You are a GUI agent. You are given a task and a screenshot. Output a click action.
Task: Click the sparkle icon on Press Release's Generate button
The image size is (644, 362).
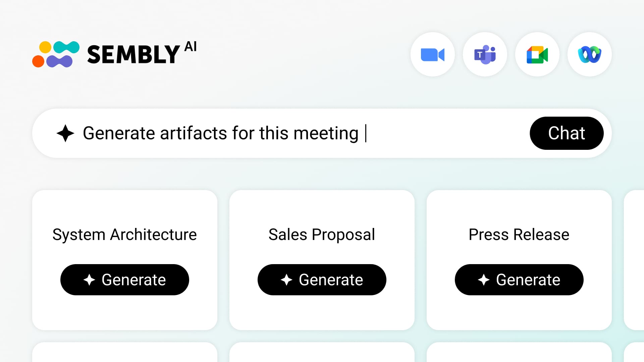tap(484, 280)
